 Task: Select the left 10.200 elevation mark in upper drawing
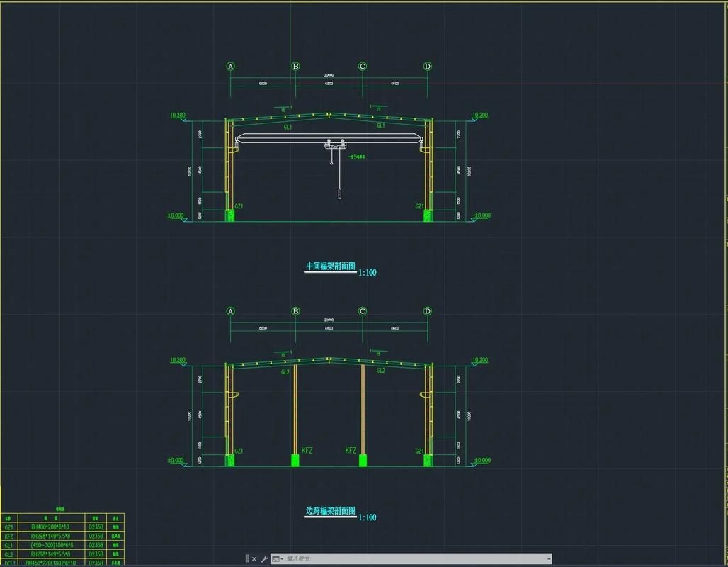(177, 115)
